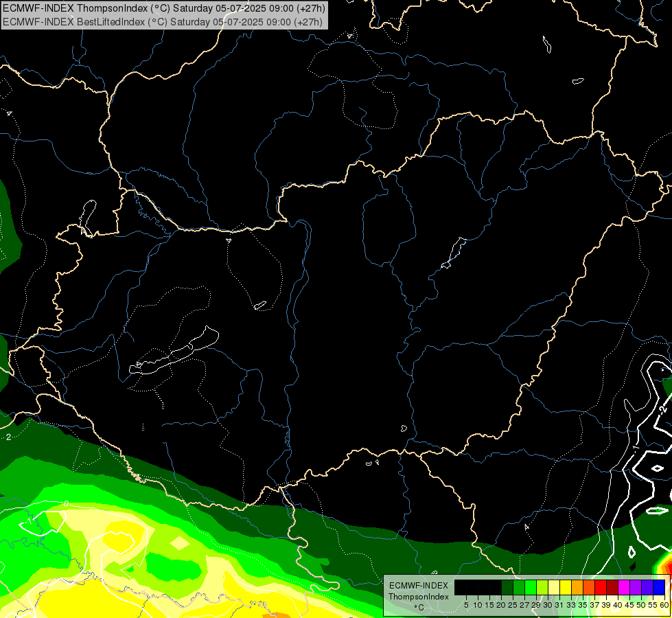
Task: Select the yellow-green 29-30 legend swatch
Action: 542,587
